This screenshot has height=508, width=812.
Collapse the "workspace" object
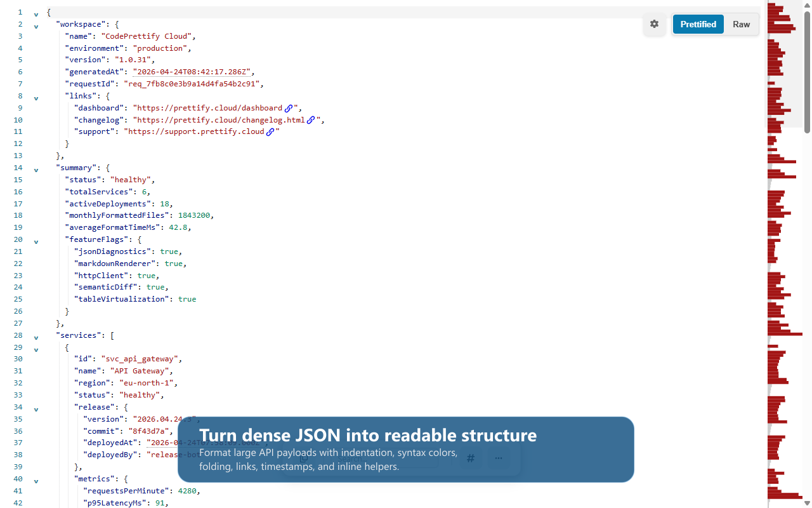(36, 26)
